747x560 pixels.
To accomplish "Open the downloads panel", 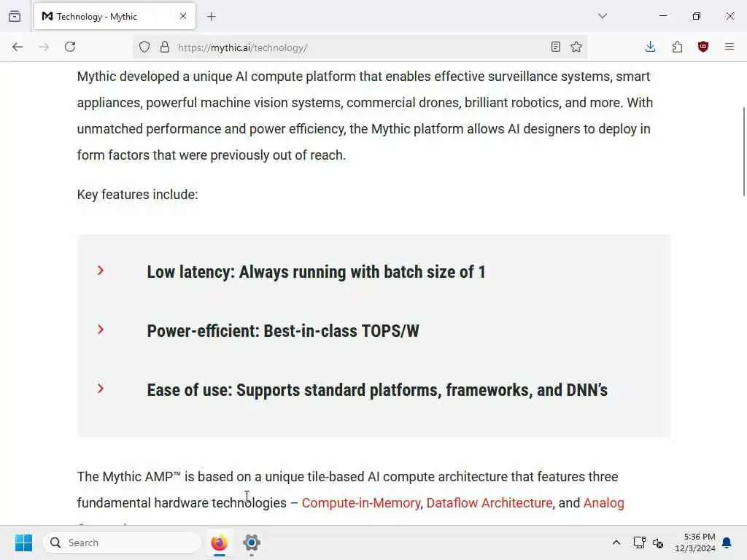I will click(650, 47).
